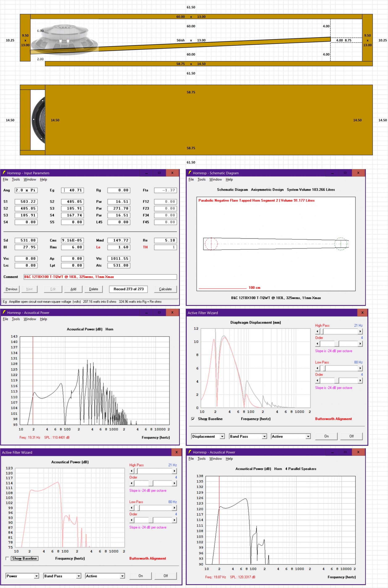
Task: Open Band Pass dropdown in Displacement wizard
Action: point(264,436)
